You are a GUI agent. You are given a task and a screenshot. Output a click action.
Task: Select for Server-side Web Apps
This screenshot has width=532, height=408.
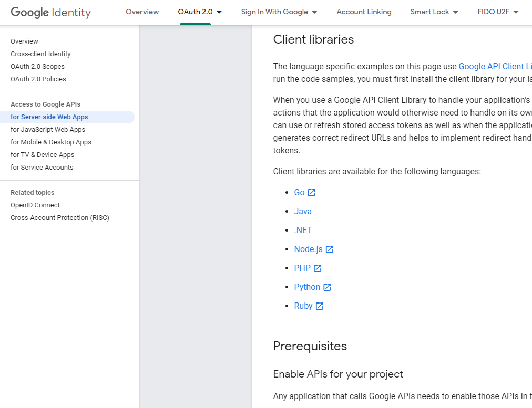(67, 117)
